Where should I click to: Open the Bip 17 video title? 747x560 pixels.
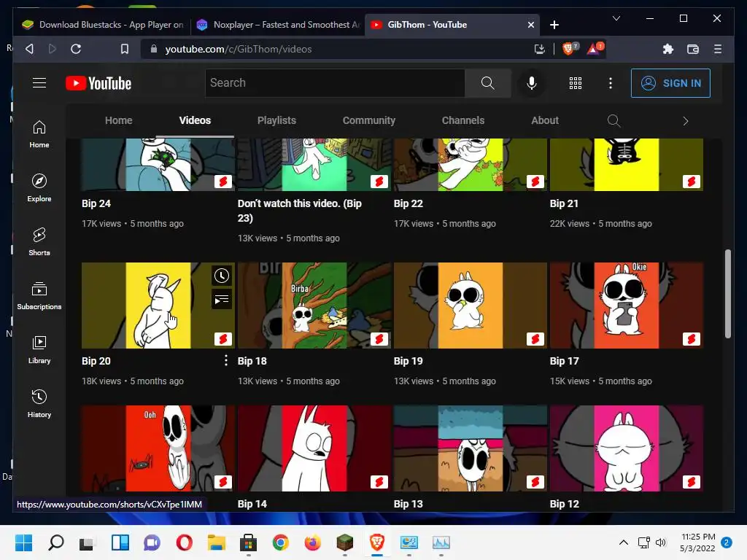point(565,361)
